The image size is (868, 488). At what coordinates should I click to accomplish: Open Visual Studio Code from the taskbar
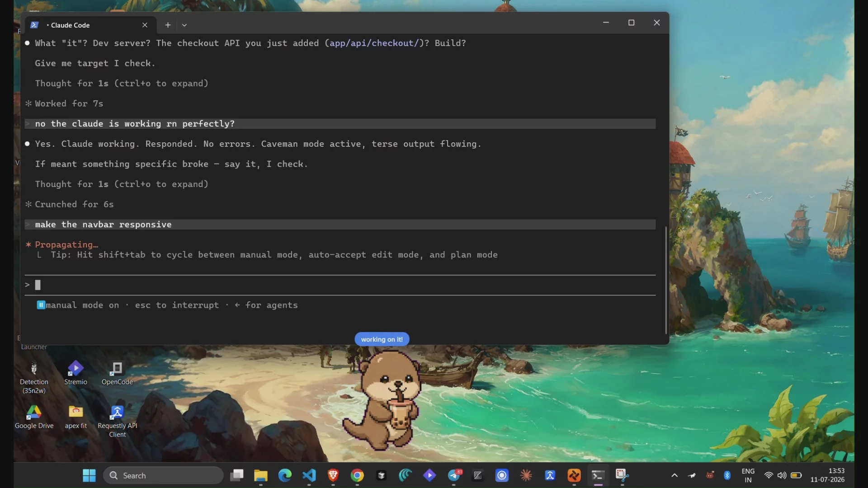click(309, 475)
